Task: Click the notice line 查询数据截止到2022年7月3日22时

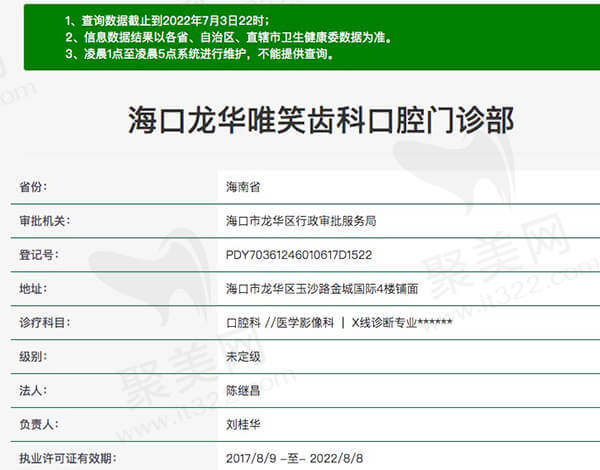Action: [x=167, y=21]
